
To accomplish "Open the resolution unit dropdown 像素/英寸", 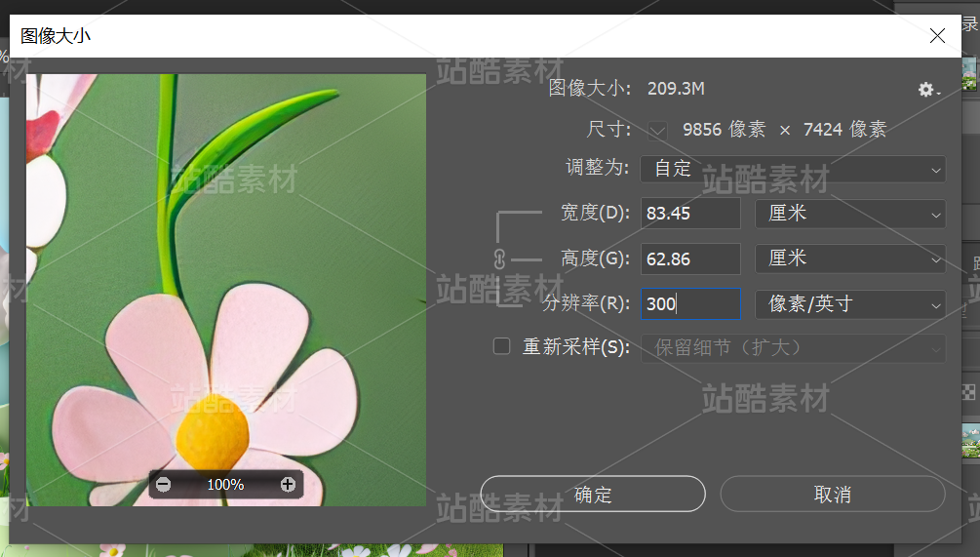I will click(x=850, y=304).
